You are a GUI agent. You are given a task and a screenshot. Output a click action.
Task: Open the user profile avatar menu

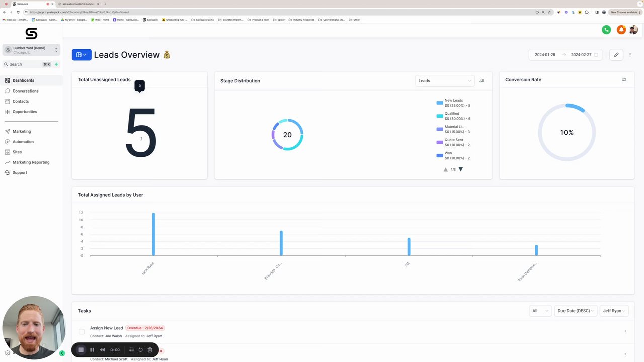click(633, 30)
